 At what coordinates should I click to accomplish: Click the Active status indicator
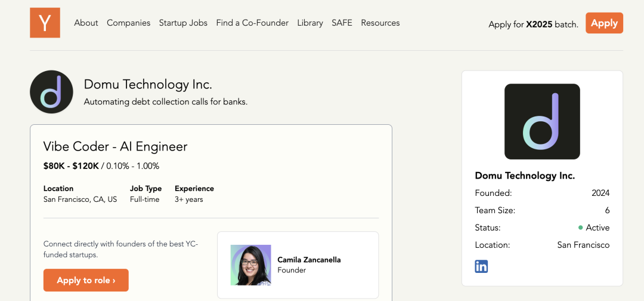[x=594, y=228]
